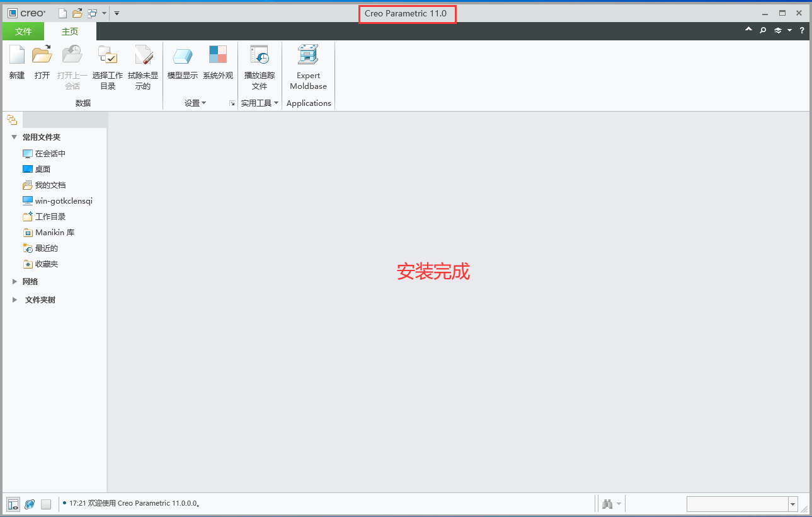Viewport: 812px width, 517px height.
Task: Click the Creo learning center graduation cap icon
Action: point(777,30)
